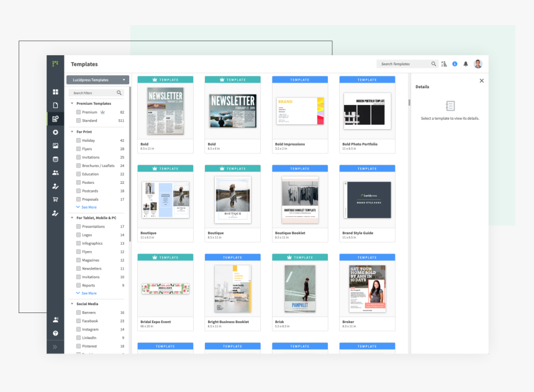Tick the Presentations filter checkbox

78,227
